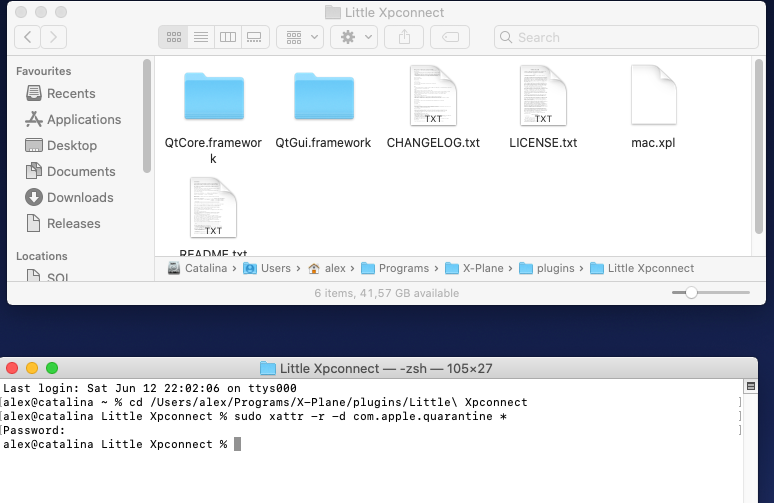Open Releases in the sidebar
The width and height of the screenshot is (774, 503).
coord(63,224)
